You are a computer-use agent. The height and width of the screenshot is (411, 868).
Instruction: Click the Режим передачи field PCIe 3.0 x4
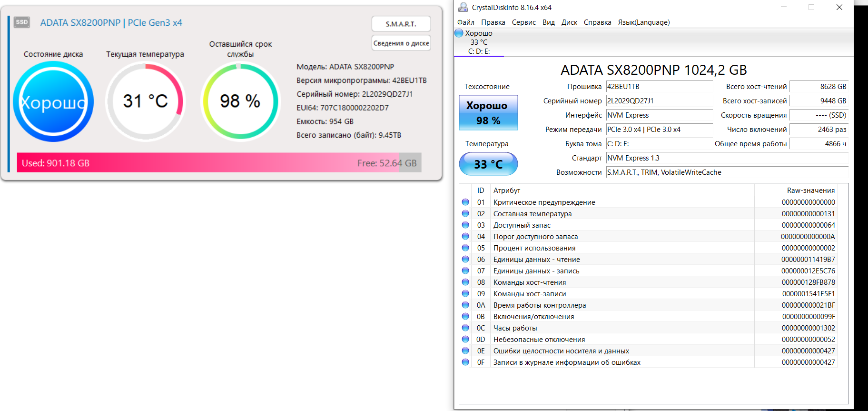click(659, 130)
